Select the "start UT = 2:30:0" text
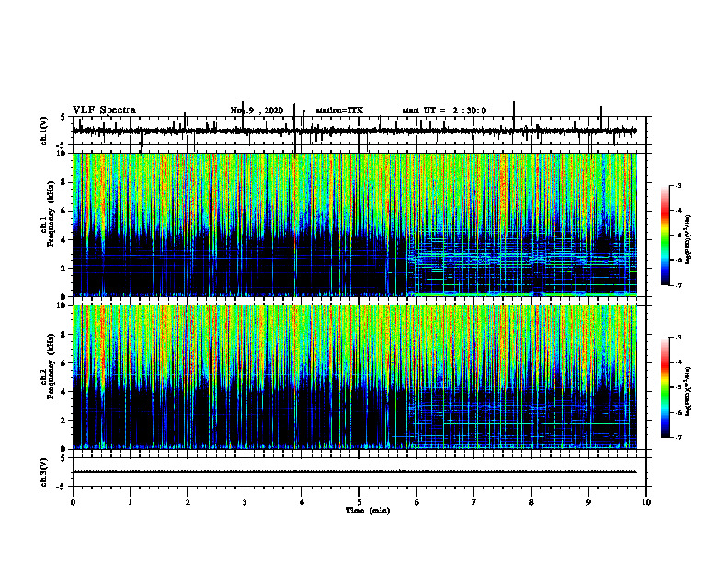Image resolution: width=728 pixels, height=563 pixels. [x=444, y=110]
